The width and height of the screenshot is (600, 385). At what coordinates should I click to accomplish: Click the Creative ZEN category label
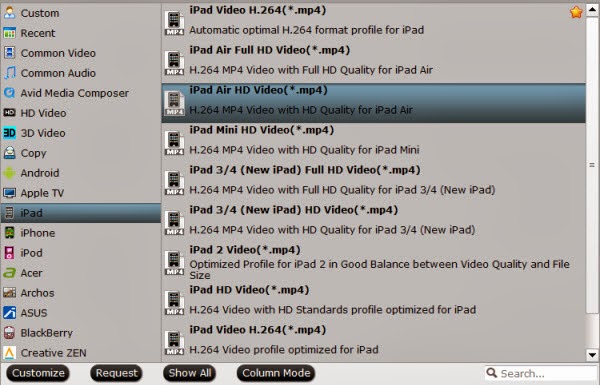pos(53,353)
